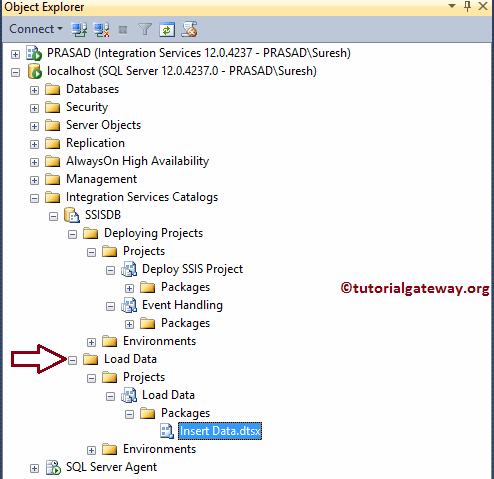Click the Connect Object Explorer toolbar icon
Screen dimensions: 494x479
pyautogui.click(x=79, y=29)
